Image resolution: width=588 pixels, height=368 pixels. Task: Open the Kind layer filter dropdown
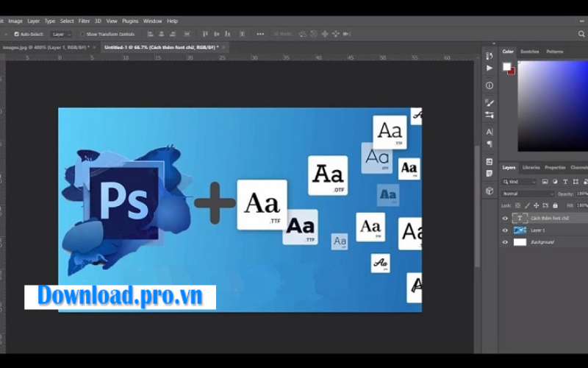(x=520, y=182)
